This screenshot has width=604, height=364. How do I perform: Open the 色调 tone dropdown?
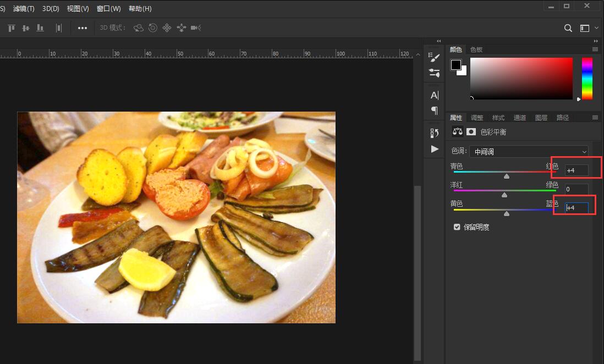pyautogui.click(x=528, y=151)
